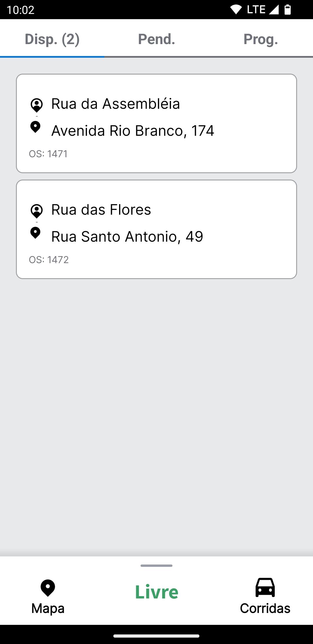Open ride card OS: 1471
This screenshot has width=313, height=644.
click(156, 154)
